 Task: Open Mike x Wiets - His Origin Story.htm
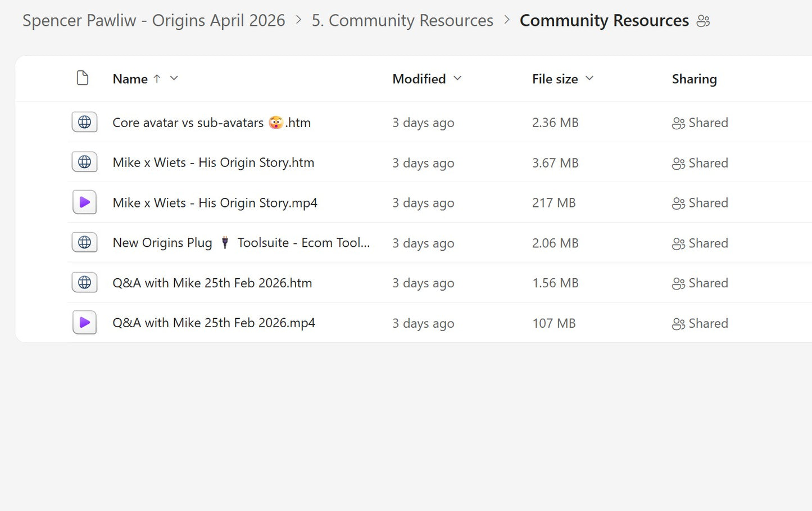click(x=214, y=162)
